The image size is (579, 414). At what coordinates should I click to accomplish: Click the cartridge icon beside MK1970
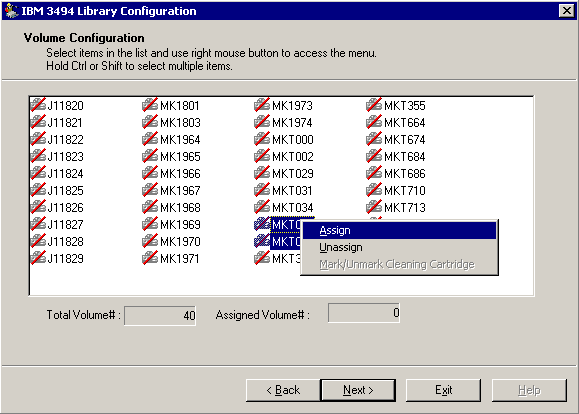(150, 241)
